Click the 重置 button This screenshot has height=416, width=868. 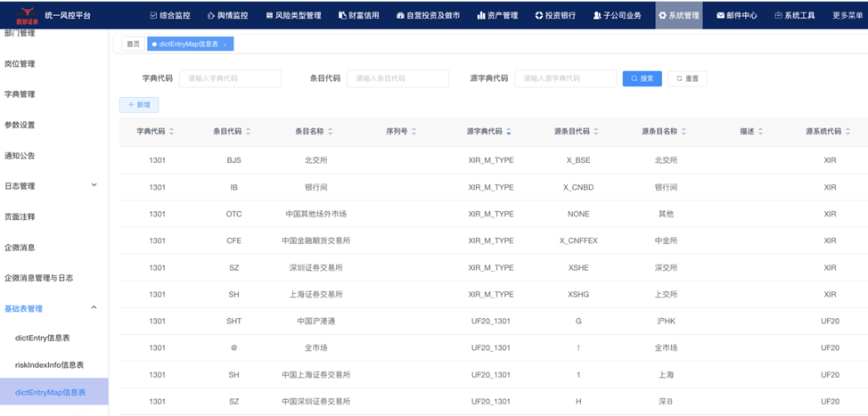coord(687,78)
